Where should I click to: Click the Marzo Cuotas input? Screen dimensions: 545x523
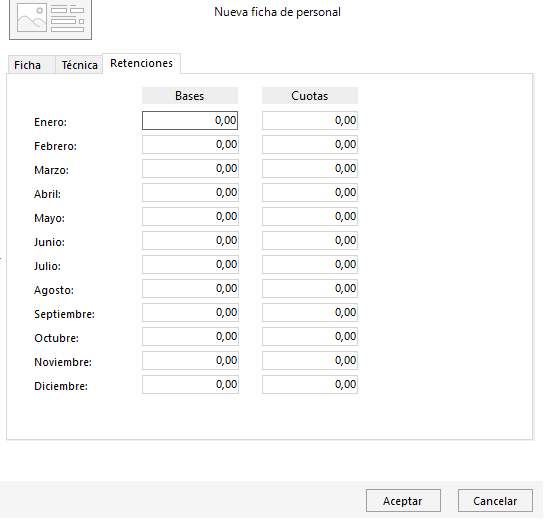click(310, 169)
